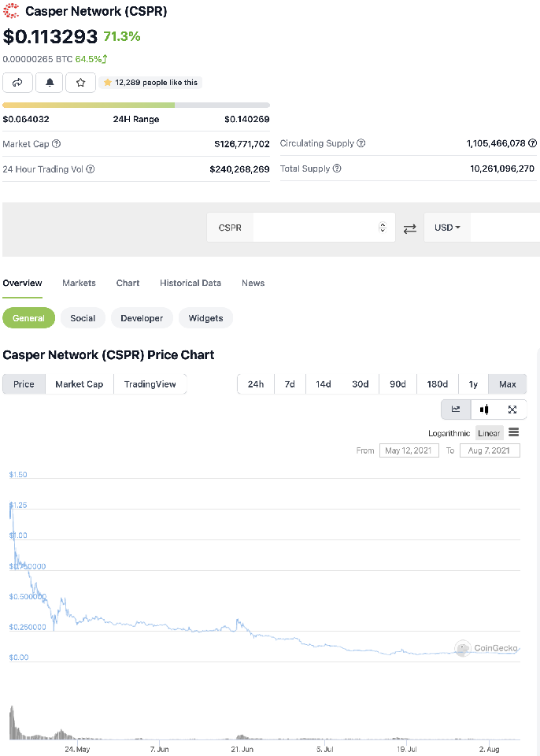The width and height of the screenshot is (540, 756).
Task: Click the Casper Network logo icon
Action: click(11, 10)
